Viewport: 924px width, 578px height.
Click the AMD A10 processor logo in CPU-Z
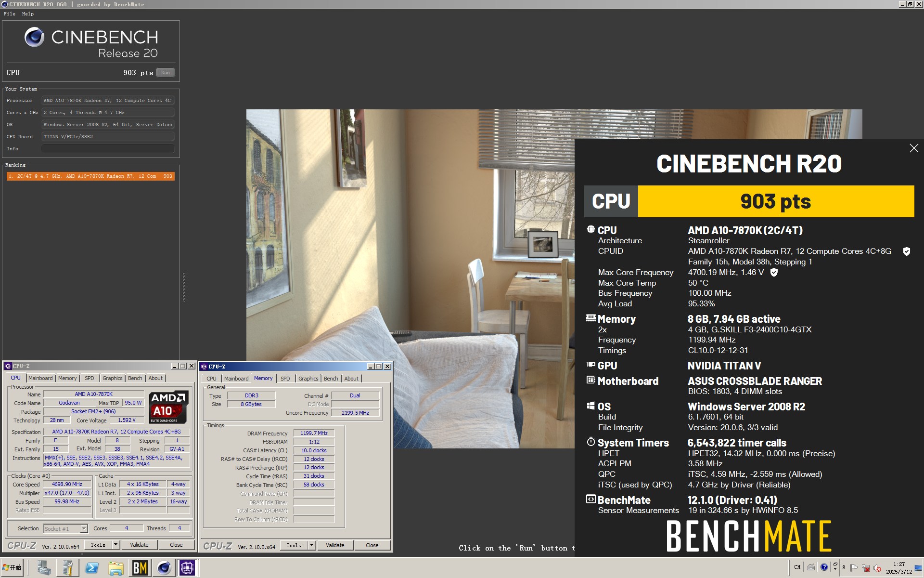[168, 407]
